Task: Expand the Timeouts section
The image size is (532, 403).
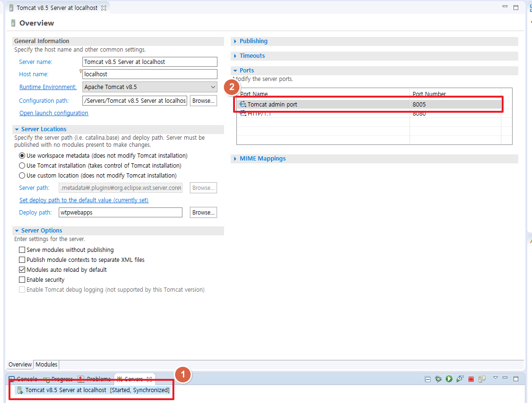Action: coord(235,55)
